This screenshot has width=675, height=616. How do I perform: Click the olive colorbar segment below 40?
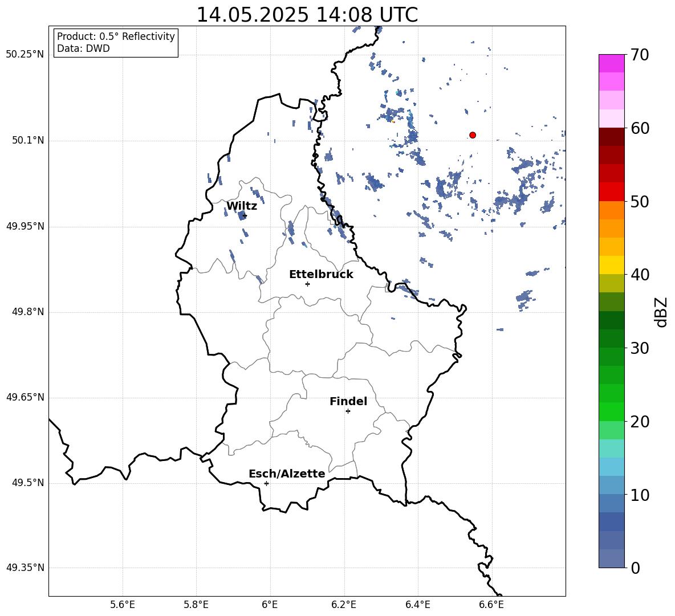[x=611, y=283]
